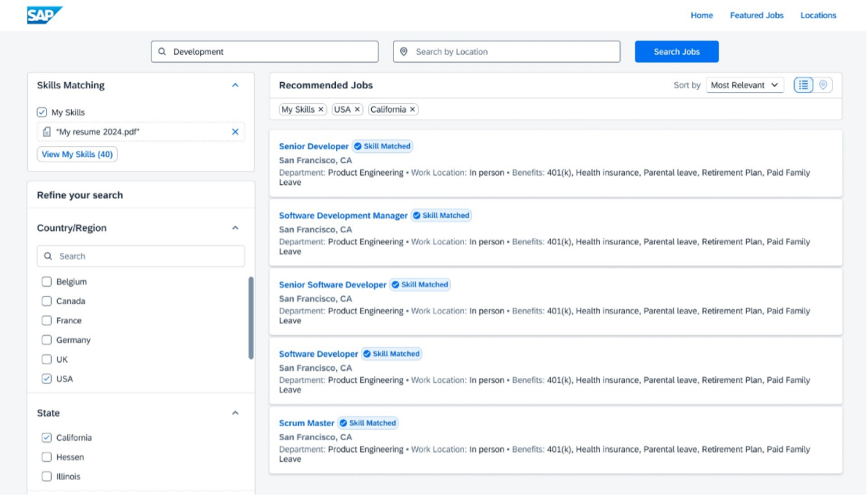Click the resume document icon
The width and height of the screenshot is (868, 497).
tap(47, 132)
